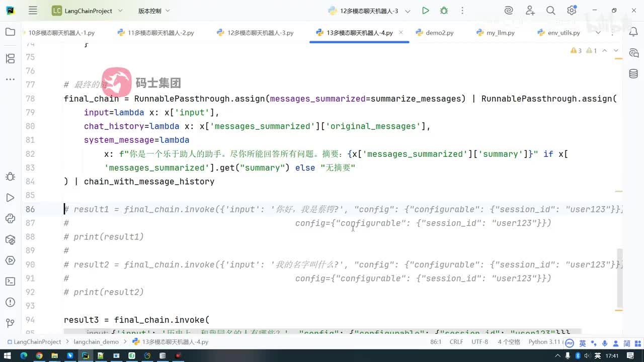Change file encoding UTF-8 in status bar
The height and width of the screenshot is (362, 644).
(x=480, y=342)
